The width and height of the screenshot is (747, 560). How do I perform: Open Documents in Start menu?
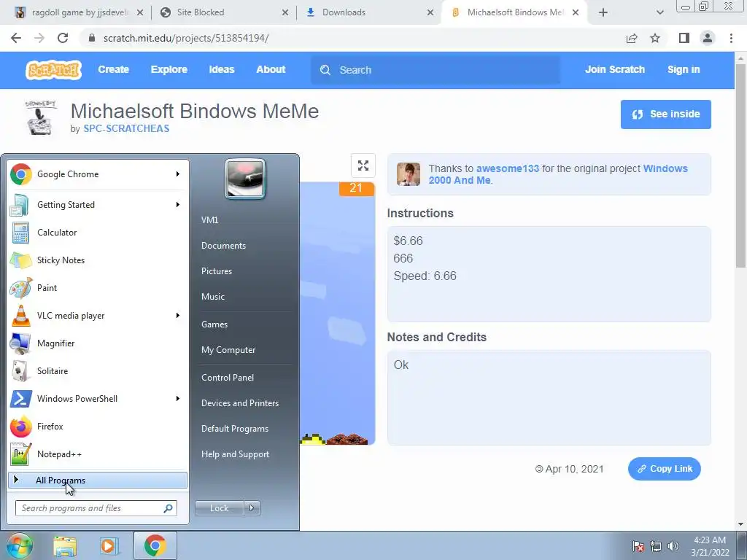pyautogui.click(x=223, y=246)
